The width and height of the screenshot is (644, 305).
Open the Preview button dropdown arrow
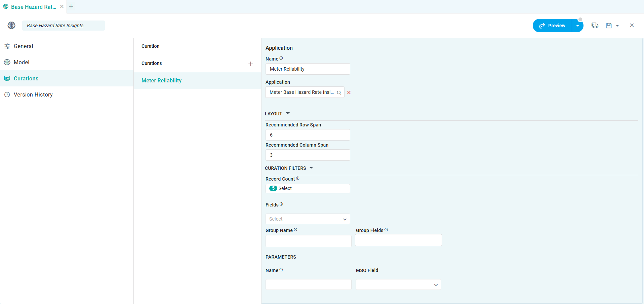point(577,26)
